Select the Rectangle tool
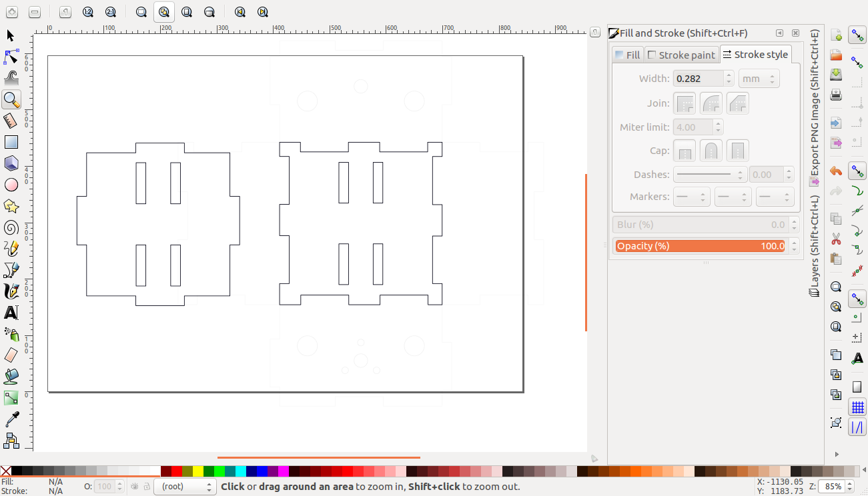Screen dimensions: 868x496 coord(11,142)
